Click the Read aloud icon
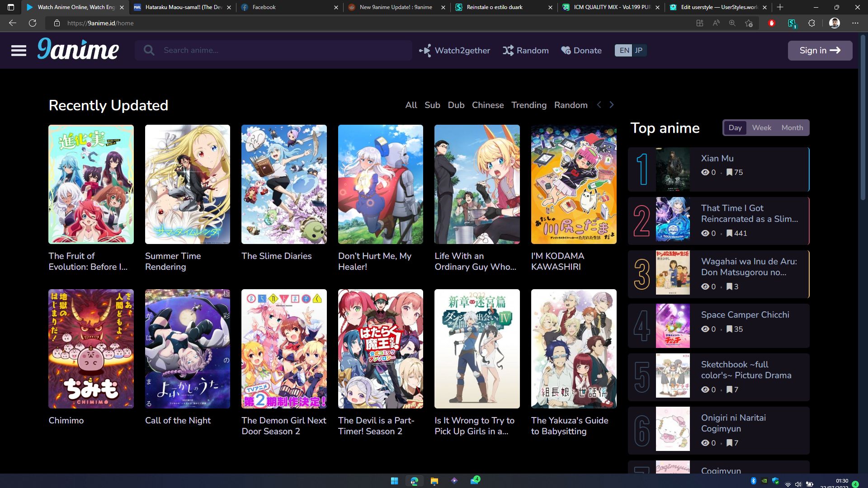Screen dimensions: 868x488 click(716, 23)
